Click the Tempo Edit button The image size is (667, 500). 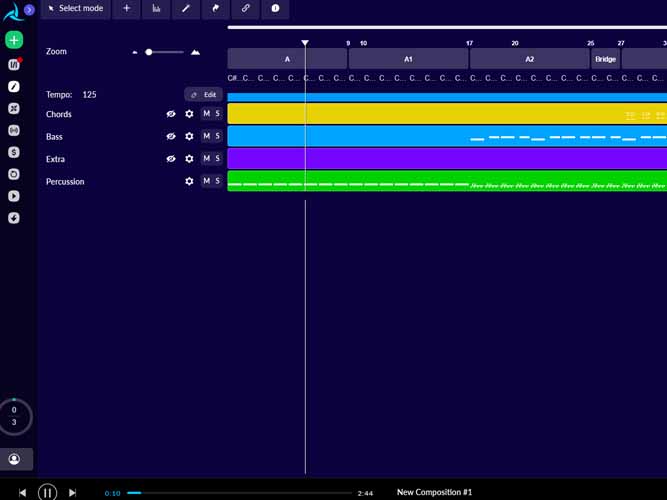click(x=203, y=94)
